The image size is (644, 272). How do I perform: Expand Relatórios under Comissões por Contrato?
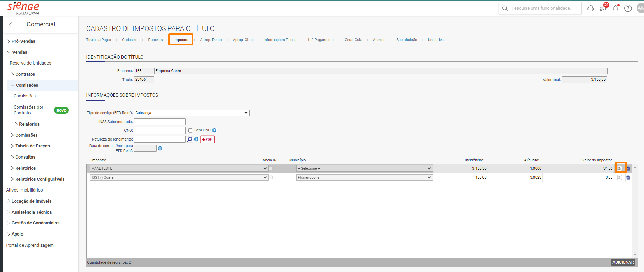click(x=27, y=124)
